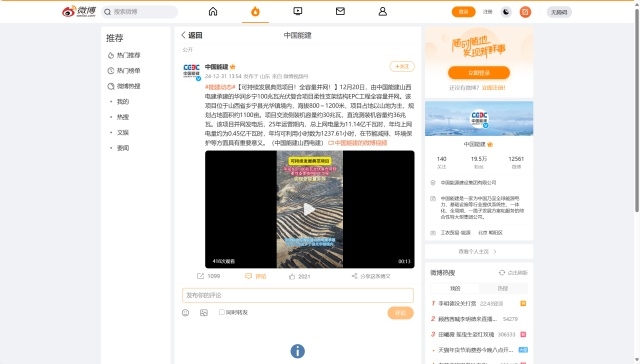Open the profile person icon
This screenshot has height=364, width=640.
point(382,11)
